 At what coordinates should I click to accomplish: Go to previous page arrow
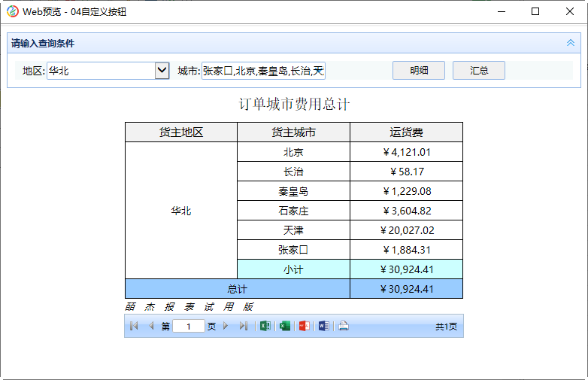pos(151,327)
